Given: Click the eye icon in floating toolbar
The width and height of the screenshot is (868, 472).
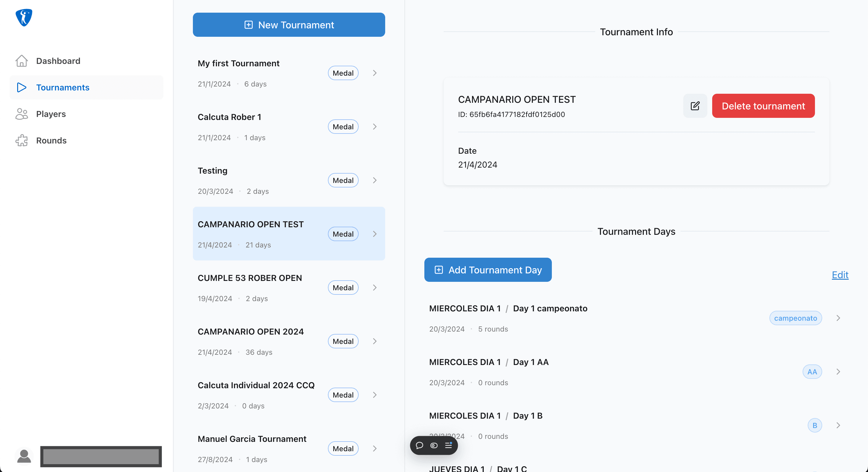Looking at the screenshot, I should [434, 445].
